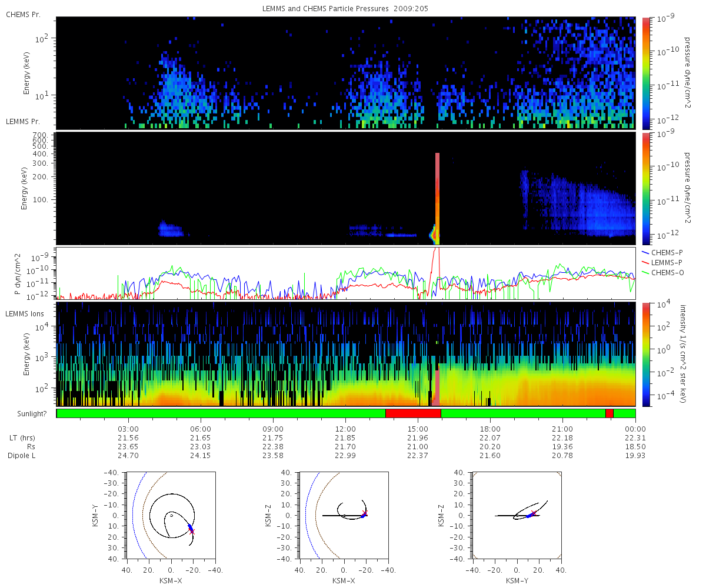Click the KSM-X versus KSM-Z orbit plot
This screenshot has width=706, height=588.
pyautogui.click(x=344, y=515)
